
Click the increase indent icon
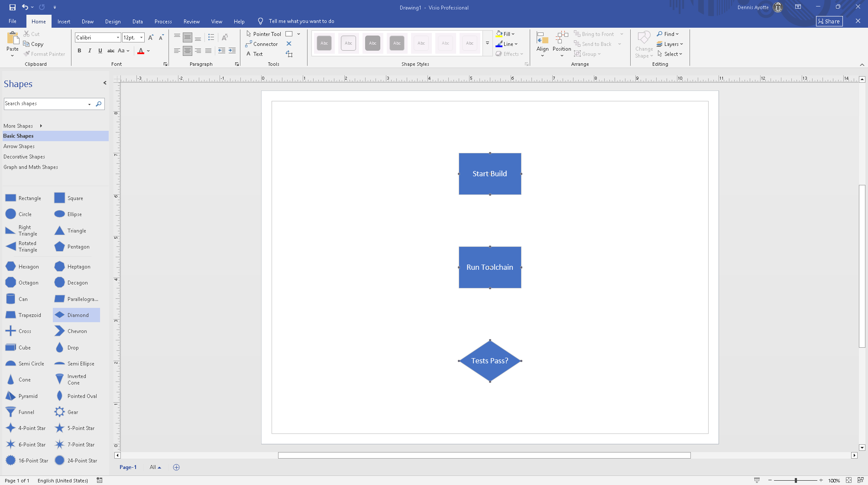point(232,51)
